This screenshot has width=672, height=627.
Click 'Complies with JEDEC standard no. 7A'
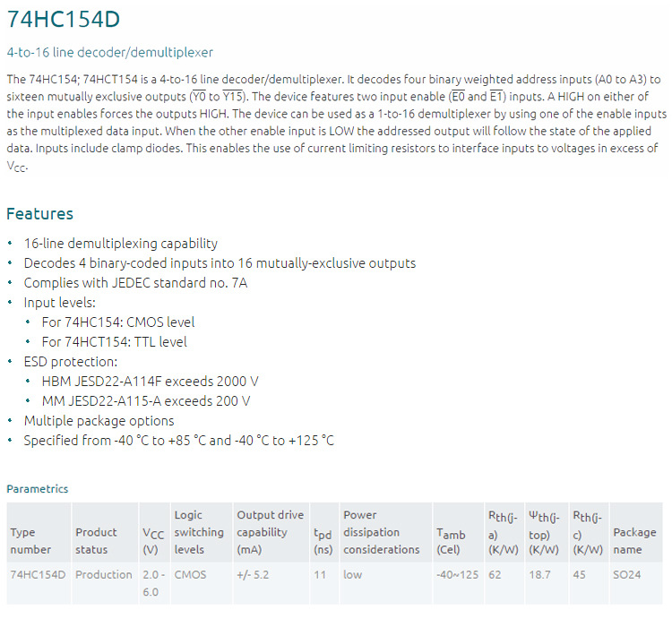pyautogui.click(x=135, y=283)
